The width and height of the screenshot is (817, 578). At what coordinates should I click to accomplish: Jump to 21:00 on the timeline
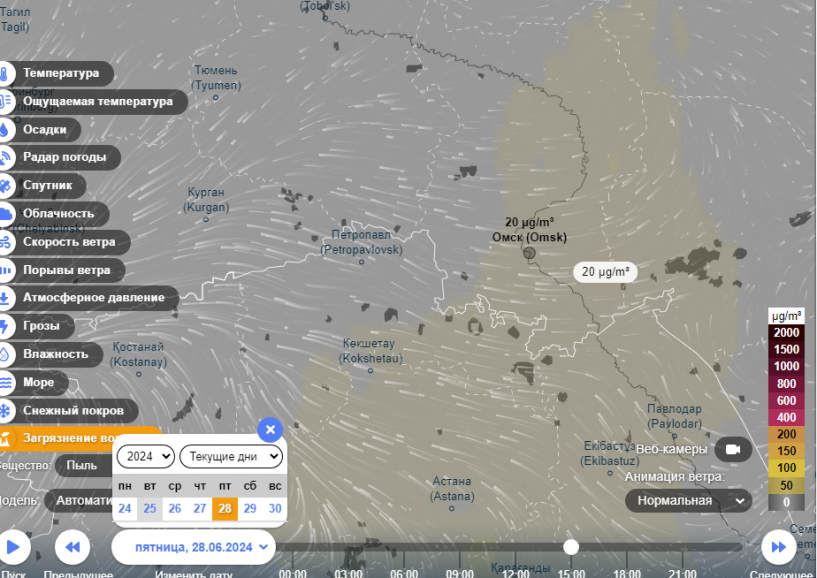point(682,573)
